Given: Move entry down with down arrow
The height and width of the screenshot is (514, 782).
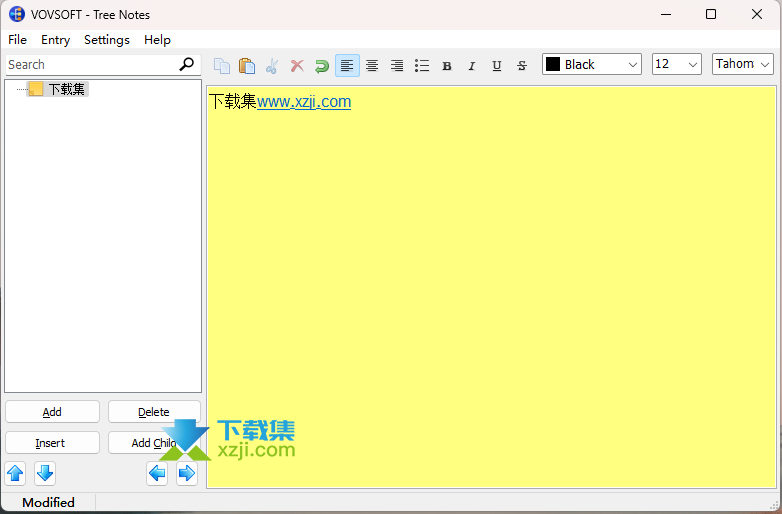Looking at the screenshot, I should coord(45,473).
